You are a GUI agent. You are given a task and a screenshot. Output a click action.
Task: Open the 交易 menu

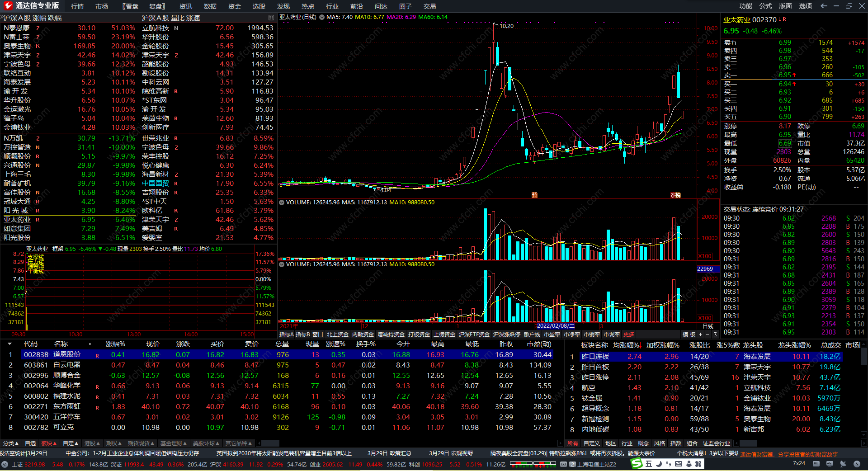pos(430,6)
